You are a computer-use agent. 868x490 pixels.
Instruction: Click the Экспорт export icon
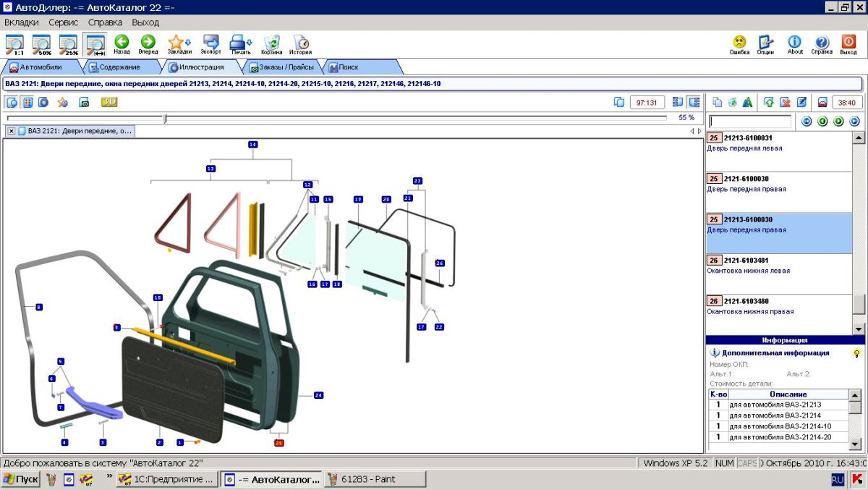[211, 45]
